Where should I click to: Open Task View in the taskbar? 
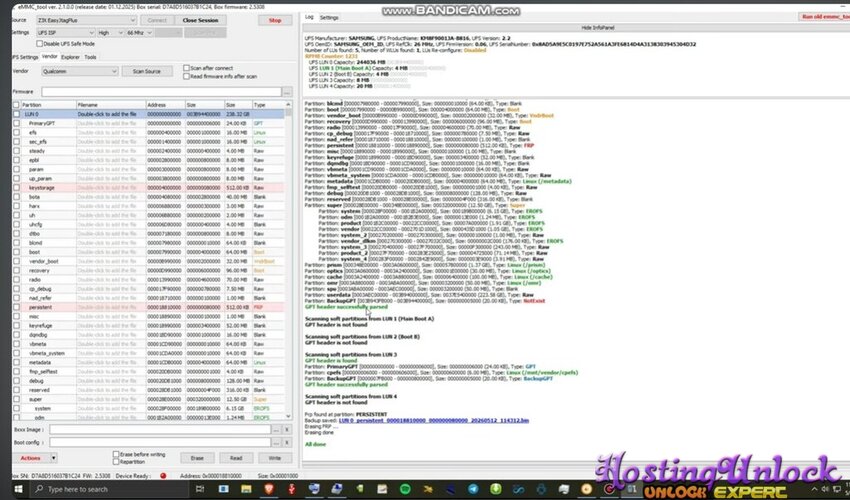point(199,489)
